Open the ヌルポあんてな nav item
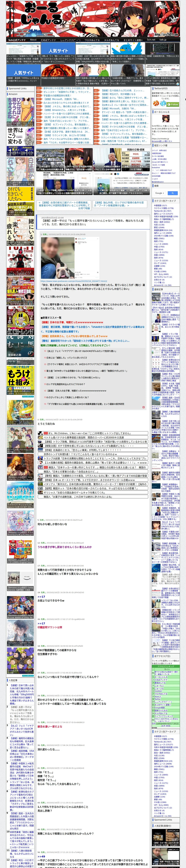This screenshot has width=186, height=868. coord(111,40)
